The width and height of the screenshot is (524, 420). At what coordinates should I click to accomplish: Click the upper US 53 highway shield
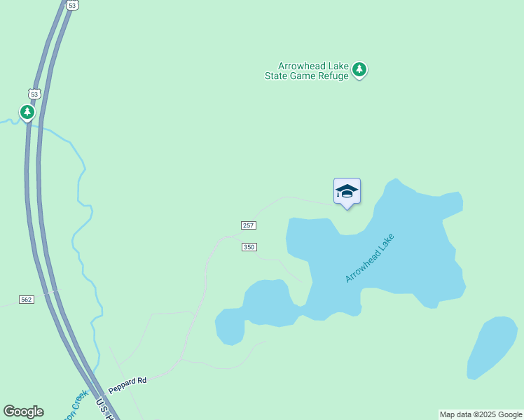click(x=73, y=6)
